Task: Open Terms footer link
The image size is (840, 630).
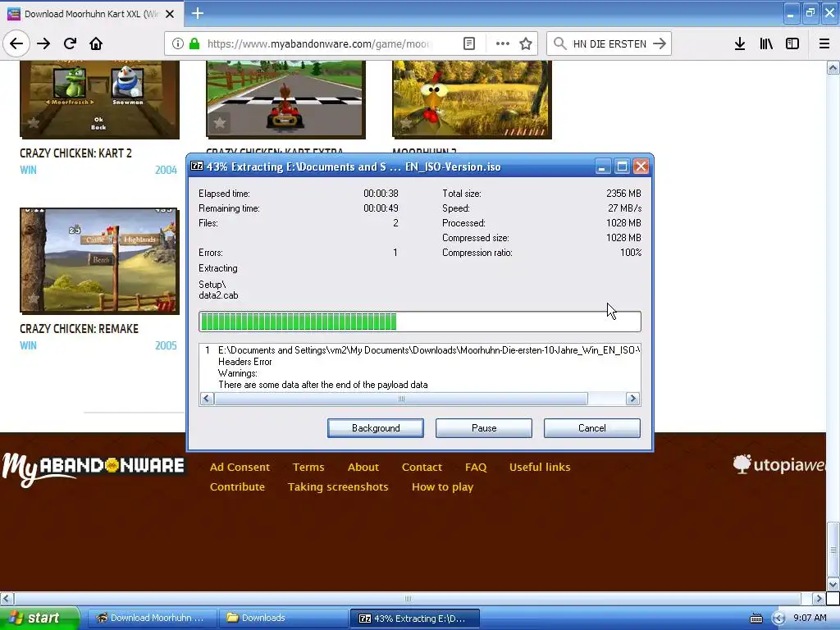Action: coord(308,467)
